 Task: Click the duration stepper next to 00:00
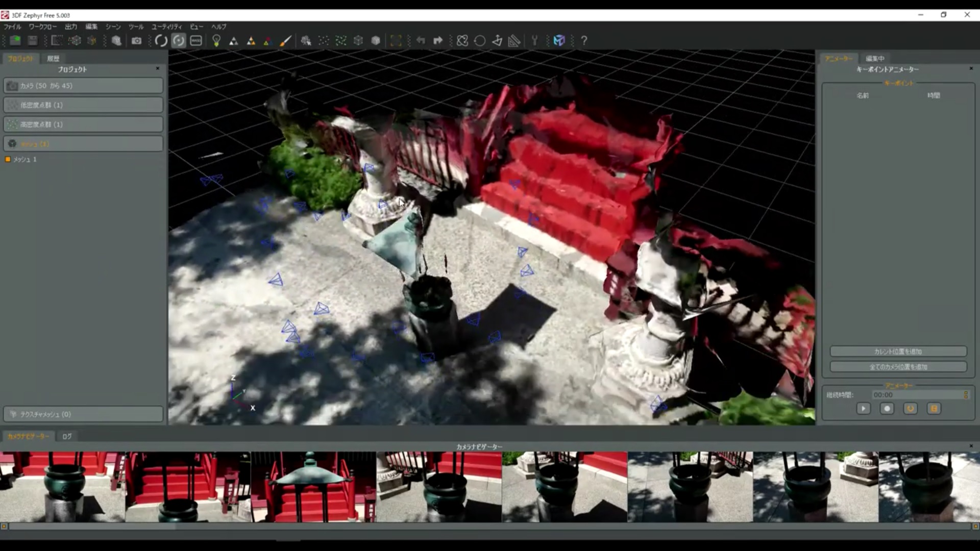click(966, 394)
